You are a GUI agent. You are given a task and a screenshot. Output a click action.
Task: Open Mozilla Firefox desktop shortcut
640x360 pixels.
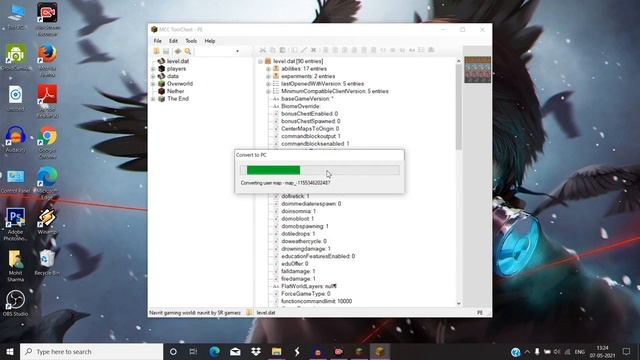click(47, 59)
